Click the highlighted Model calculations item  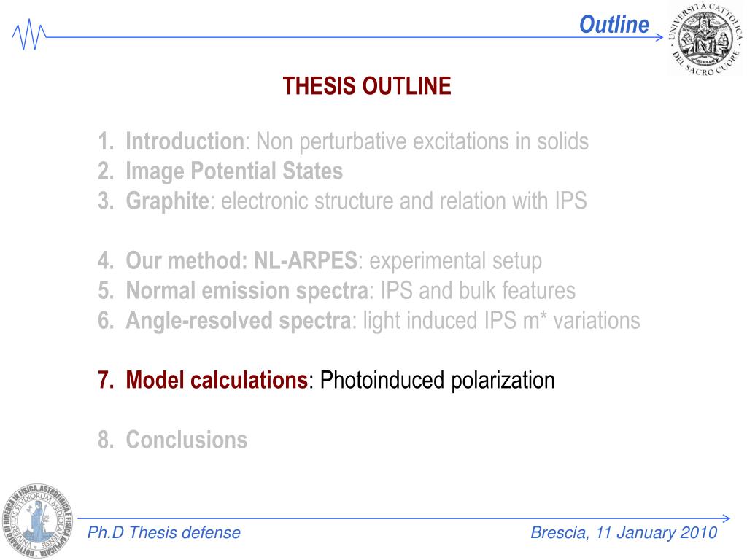217,380
